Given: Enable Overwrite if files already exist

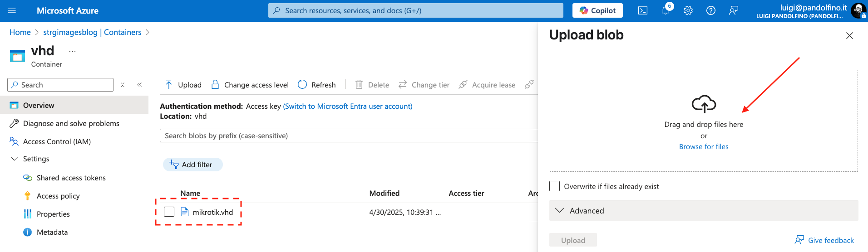Looking at the screenshot, I should [x=555, y=186].
